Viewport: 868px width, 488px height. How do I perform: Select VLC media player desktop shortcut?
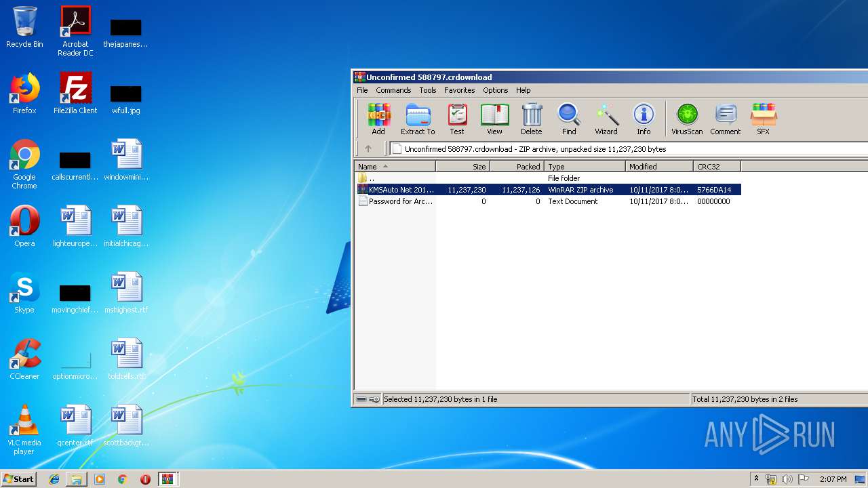[x=24, y=430]
